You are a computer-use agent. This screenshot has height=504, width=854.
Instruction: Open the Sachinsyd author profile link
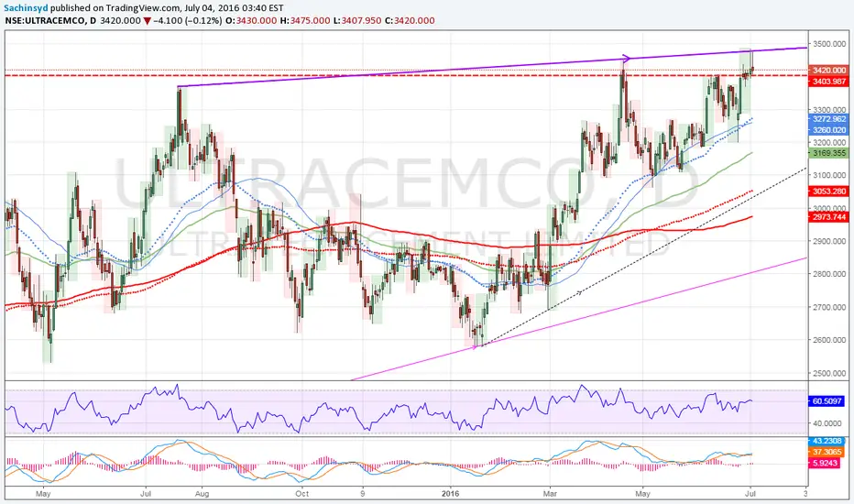[x=26, y=8]
